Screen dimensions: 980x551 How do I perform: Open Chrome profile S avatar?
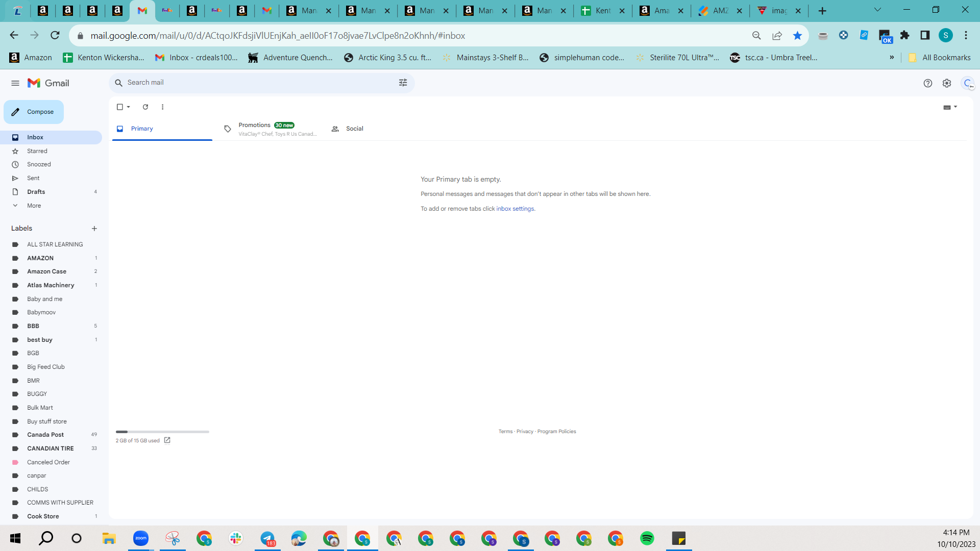pos(946,35)
